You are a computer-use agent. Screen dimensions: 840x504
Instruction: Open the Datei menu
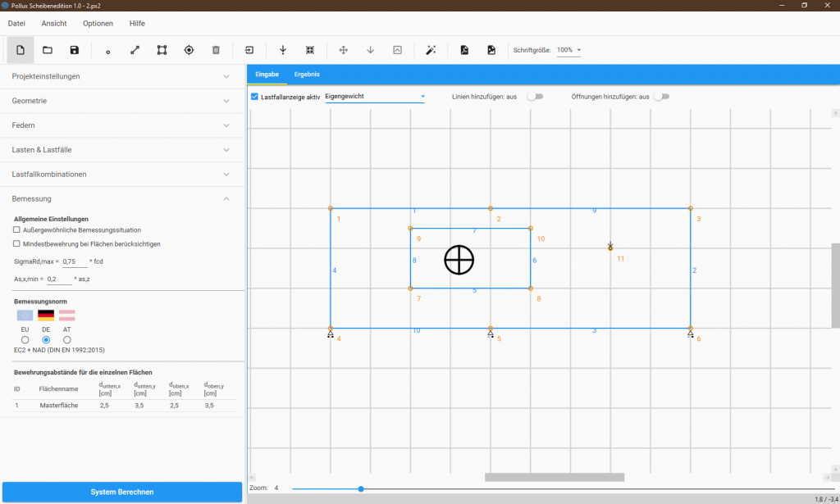[x=16, y=24]
